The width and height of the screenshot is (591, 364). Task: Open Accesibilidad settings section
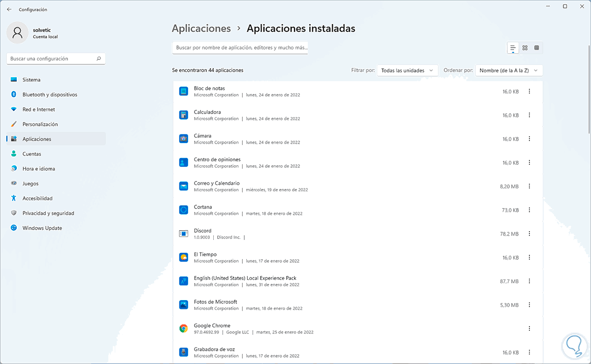point(56,198)
